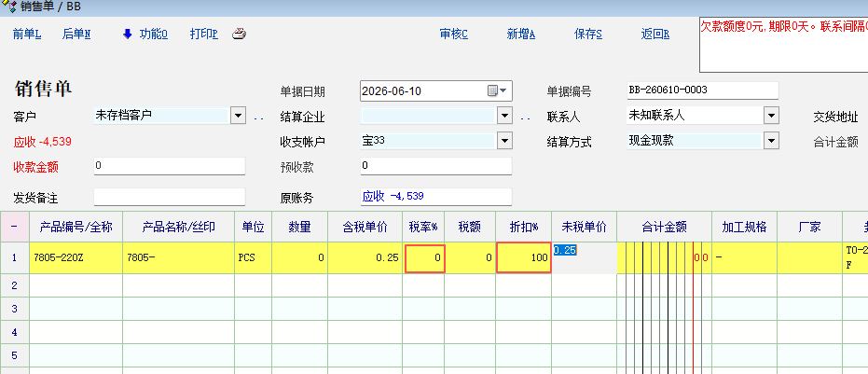
Task: Select row header 2
Action: coord(14,285)
